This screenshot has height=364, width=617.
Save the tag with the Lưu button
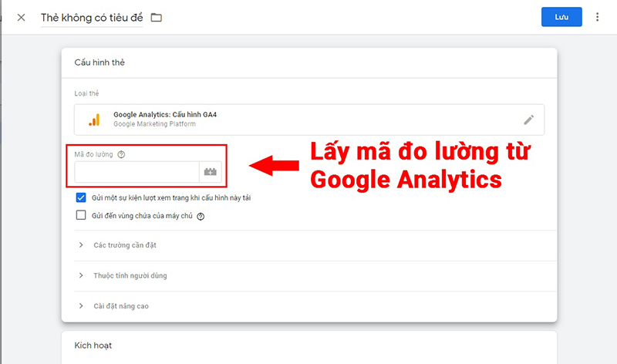click(561, 17)
